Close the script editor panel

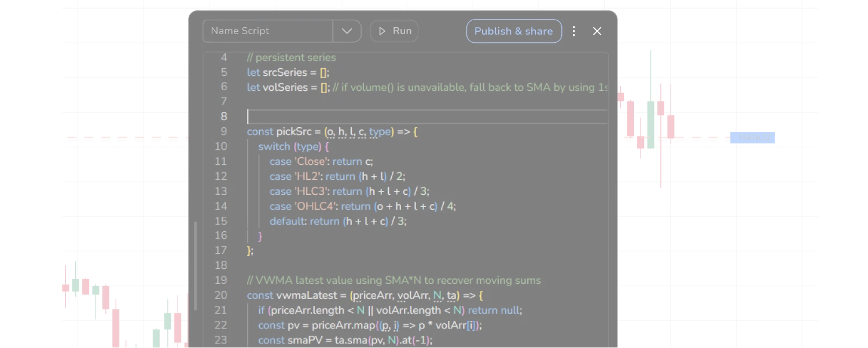(597, 31)
